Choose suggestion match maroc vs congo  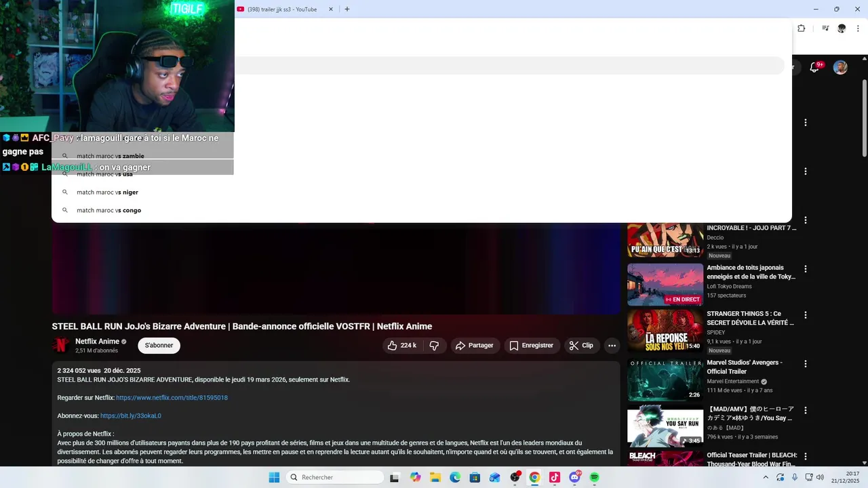pos(420,210)
